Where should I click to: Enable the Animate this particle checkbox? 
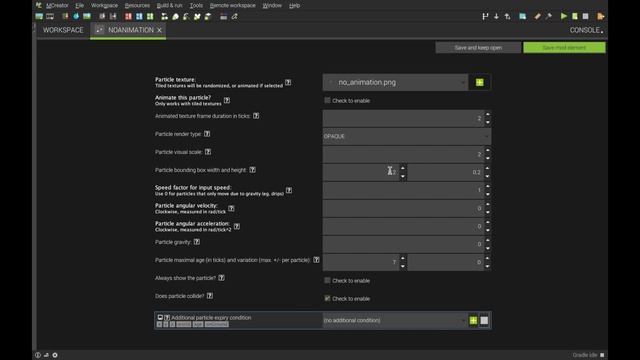pyautogui.click(x=327, y=100)
